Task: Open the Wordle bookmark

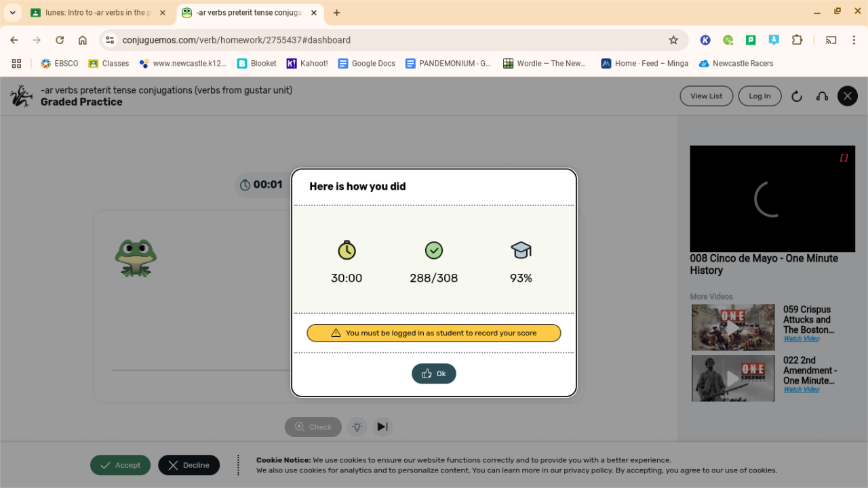Action: [x=546, y=64]
